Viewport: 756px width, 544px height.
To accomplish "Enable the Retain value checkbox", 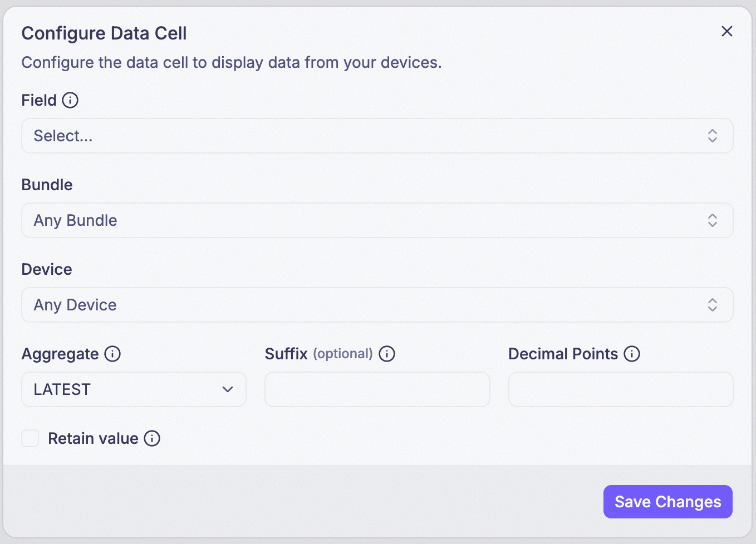I will coord(30,438).
